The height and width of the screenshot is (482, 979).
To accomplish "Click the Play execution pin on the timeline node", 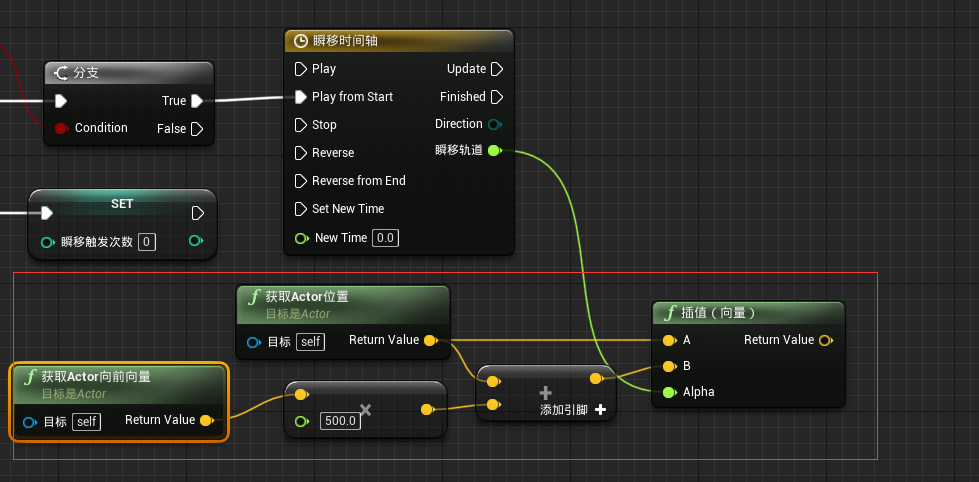I will (300, 69).
